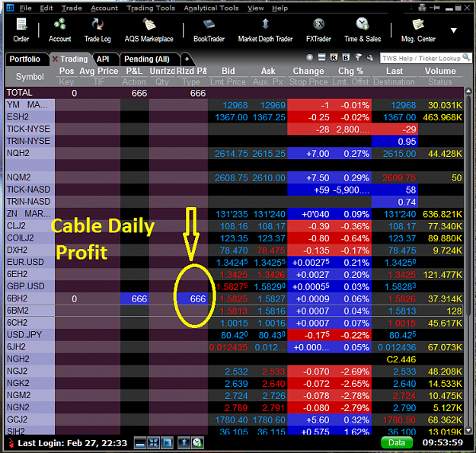Click the Bid column header

click(228, 71)
